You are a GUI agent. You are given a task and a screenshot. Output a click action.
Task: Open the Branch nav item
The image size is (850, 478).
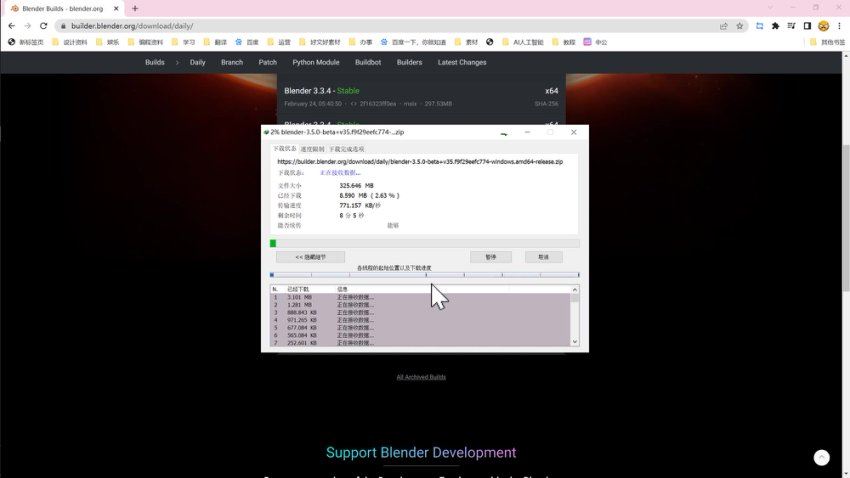232,62
